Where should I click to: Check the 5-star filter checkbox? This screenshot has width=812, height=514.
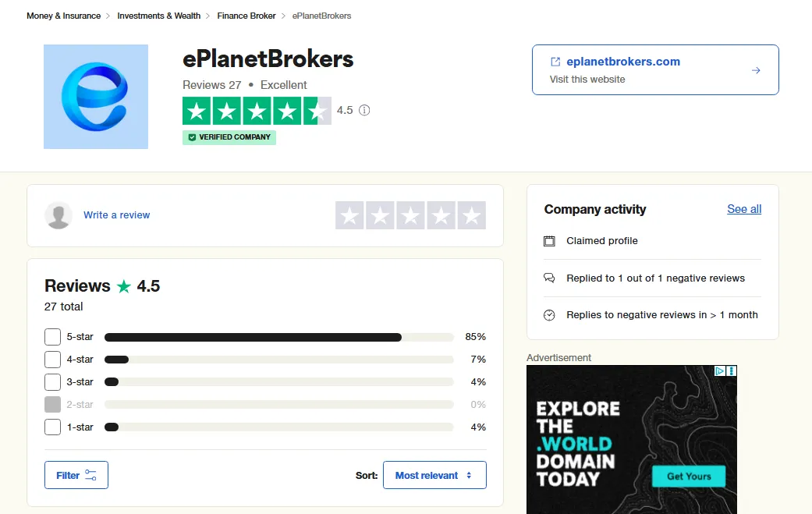tap(52, 337)
